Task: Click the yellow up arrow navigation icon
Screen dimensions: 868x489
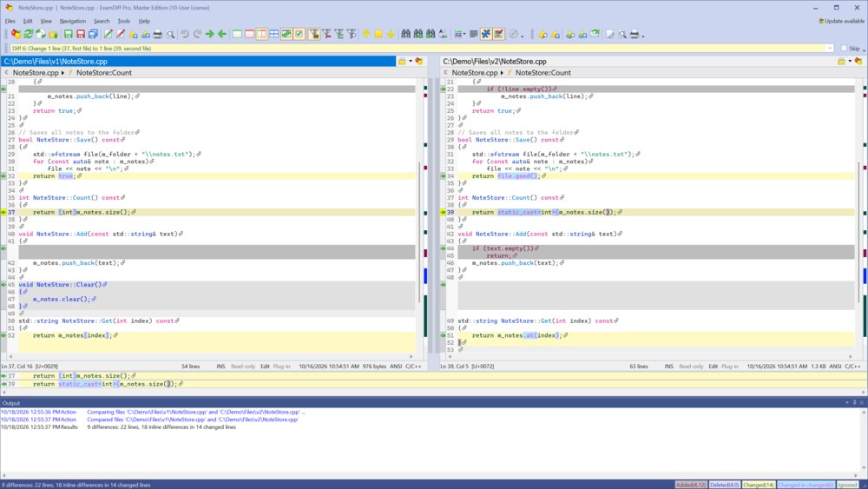Action: [x=366, y=35]
